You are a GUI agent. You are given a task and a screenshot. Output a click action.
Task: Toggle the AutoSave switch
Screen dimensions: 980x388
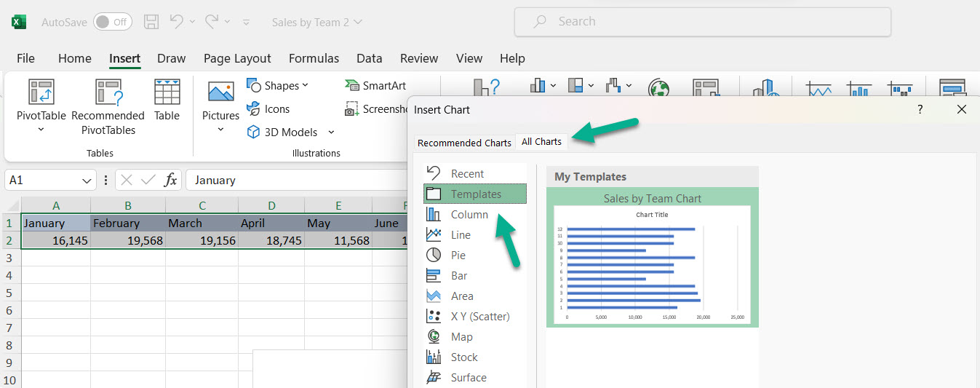tap(112, 22)
